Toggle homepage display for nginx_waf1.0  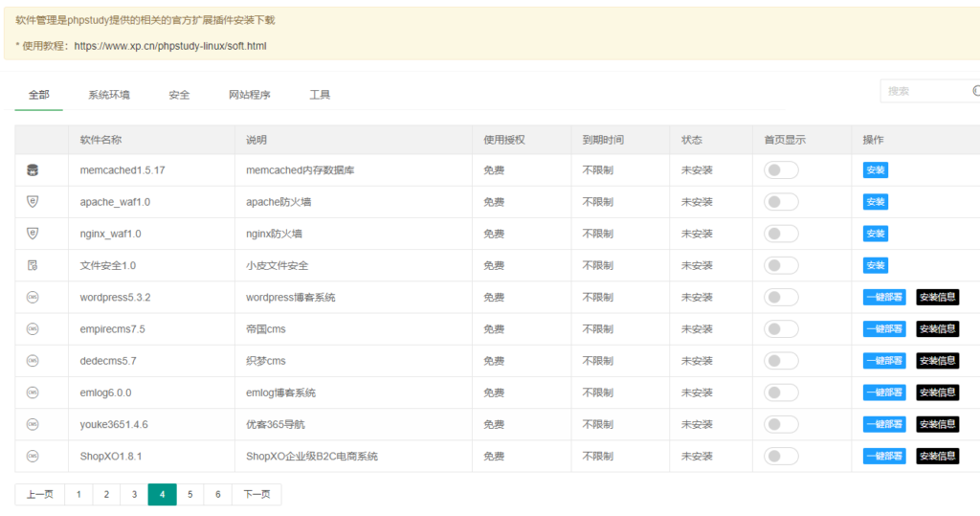[781, 234]
